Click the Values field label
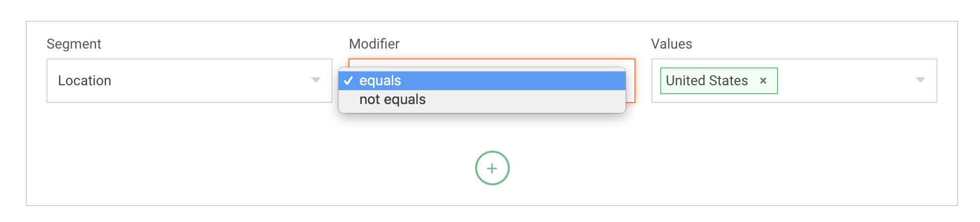 pos(671,44)
